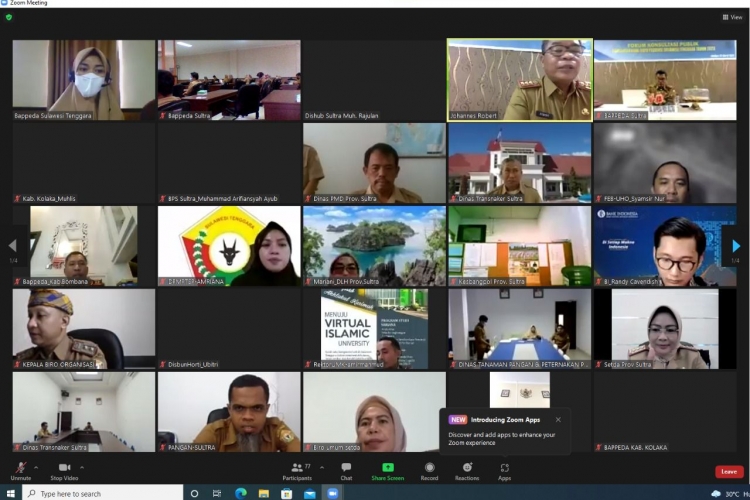This screenshot has height=500, width=750.
Task: Unmute the microphone
Action: (x=20, y=470)
